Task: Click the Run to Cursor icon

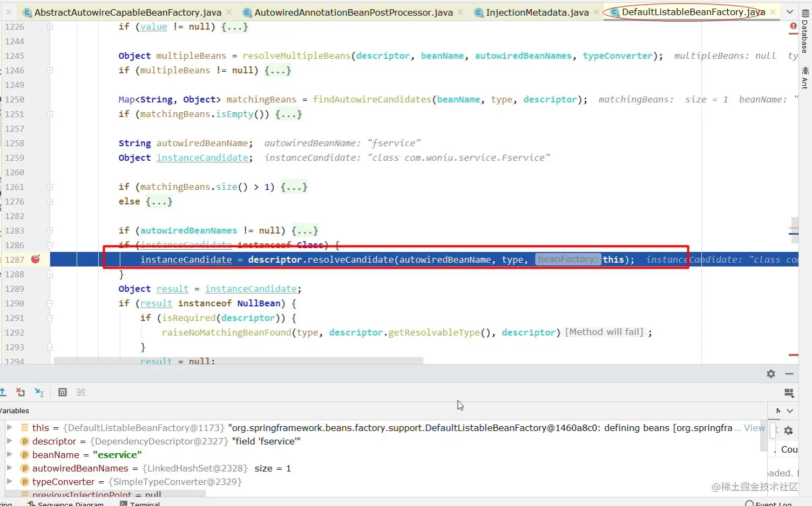Action: (x=39, y=392)
